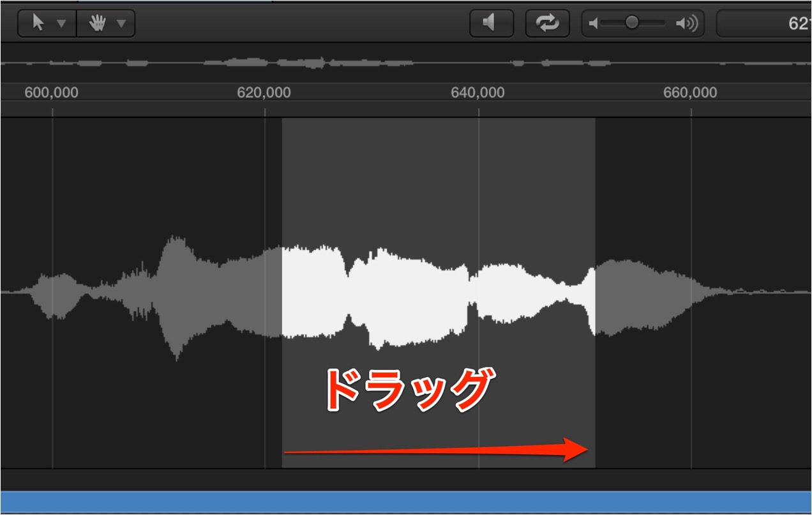This screenshot has width=812, height=515.
Task: Select the pointer tool
Action: [38, 24]
